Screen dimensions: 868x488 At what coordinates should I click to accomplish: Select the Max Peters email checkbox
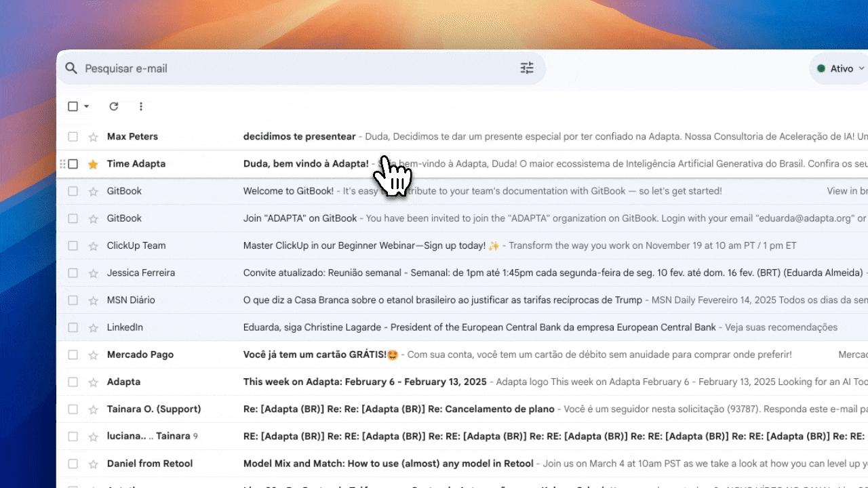click(x=73, y=137)
